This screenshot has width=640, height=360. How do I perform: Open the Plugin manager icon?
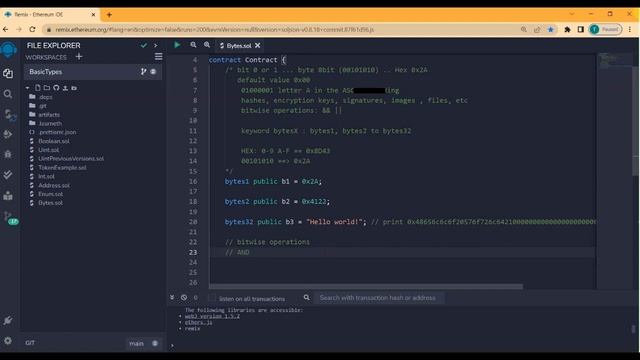8,320
